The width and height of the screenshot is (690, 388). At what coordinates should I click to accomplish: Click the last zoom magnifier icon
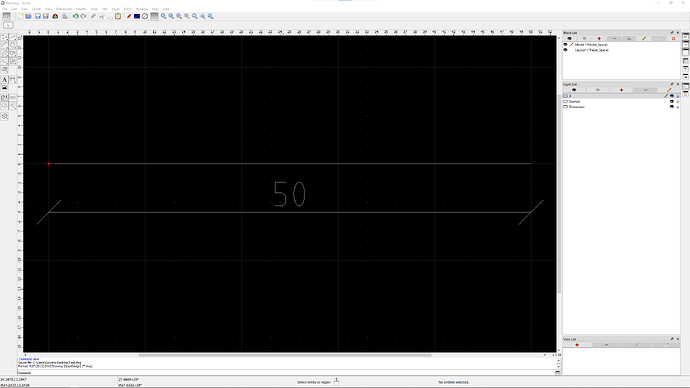point(211,16)
